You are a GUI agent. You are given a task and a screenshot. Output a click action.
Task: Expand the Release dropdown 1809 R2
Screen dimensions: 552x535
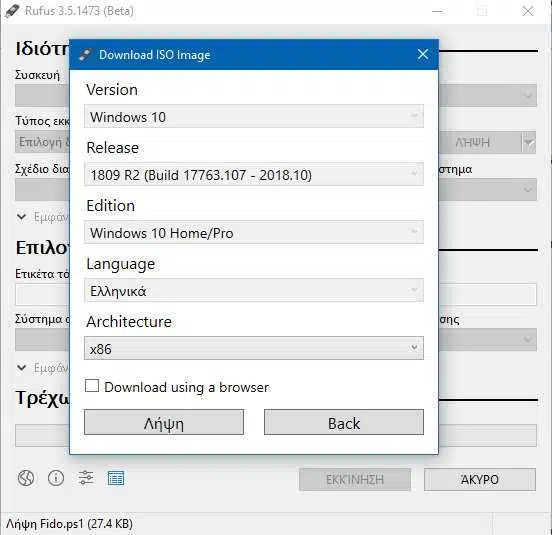pyautogui.click(x=254, y=174)
